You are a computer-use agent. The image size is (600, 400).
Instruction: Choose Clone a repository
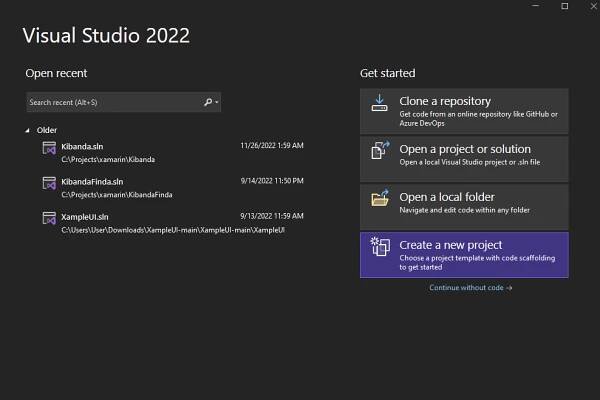coord(464,111)
